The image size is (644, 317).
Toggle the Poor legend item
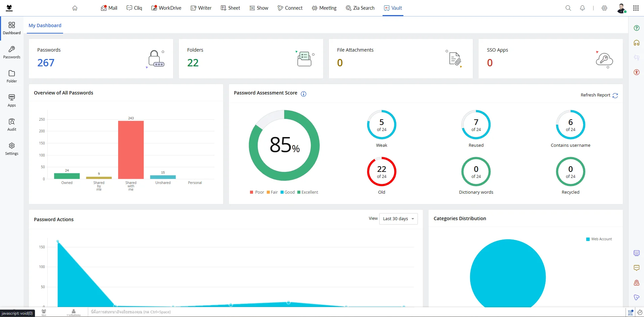(x=257, y=192)
